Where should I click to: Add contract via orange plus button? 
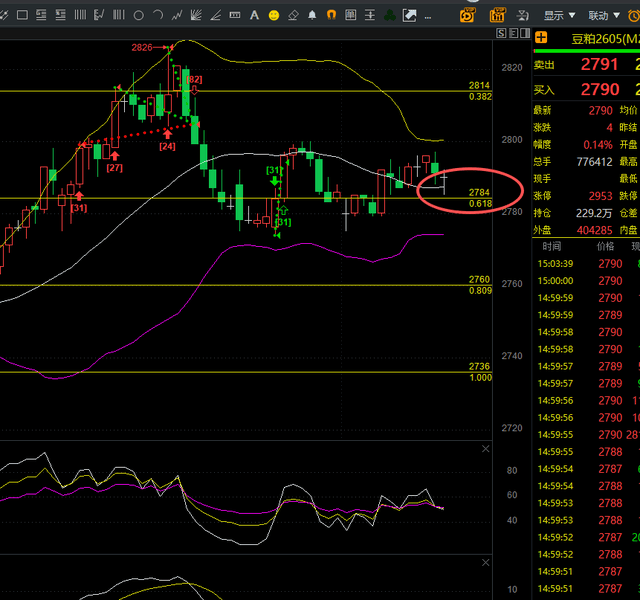tap(541, 38)
